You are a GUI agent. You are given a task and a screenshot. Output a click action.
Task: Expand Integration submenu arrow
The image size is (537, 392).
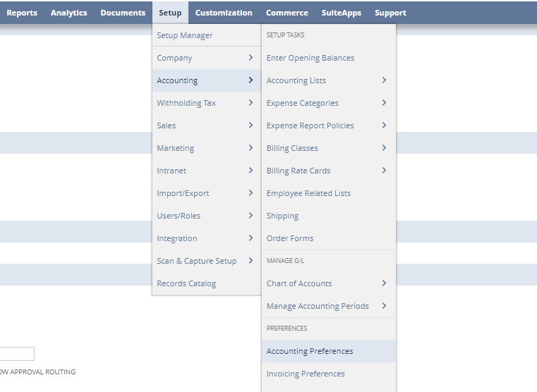pos(251,238)
